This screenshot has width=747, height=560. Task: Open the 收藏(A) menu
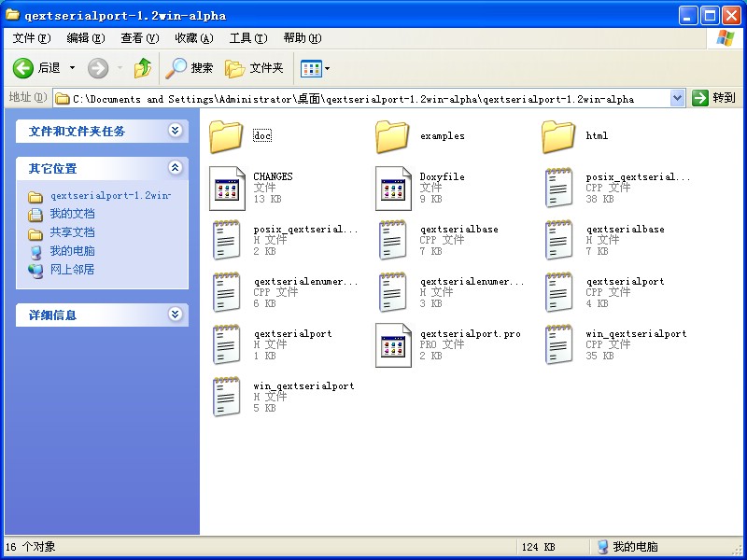point(194,38)
